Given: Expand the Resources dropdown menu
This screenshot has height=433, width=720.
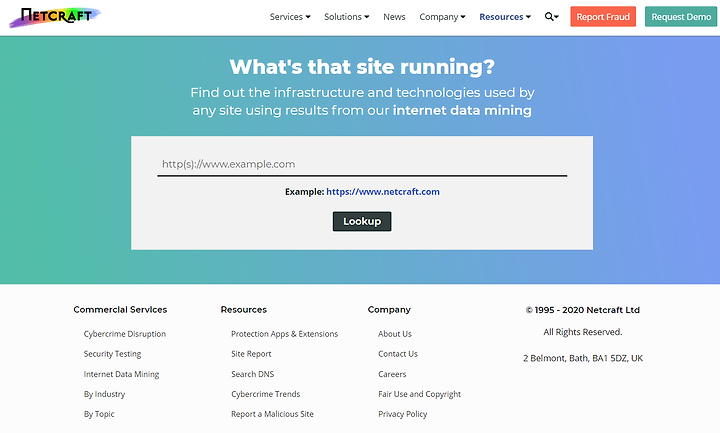Looking at the screenshot, I should pos(505,17).
